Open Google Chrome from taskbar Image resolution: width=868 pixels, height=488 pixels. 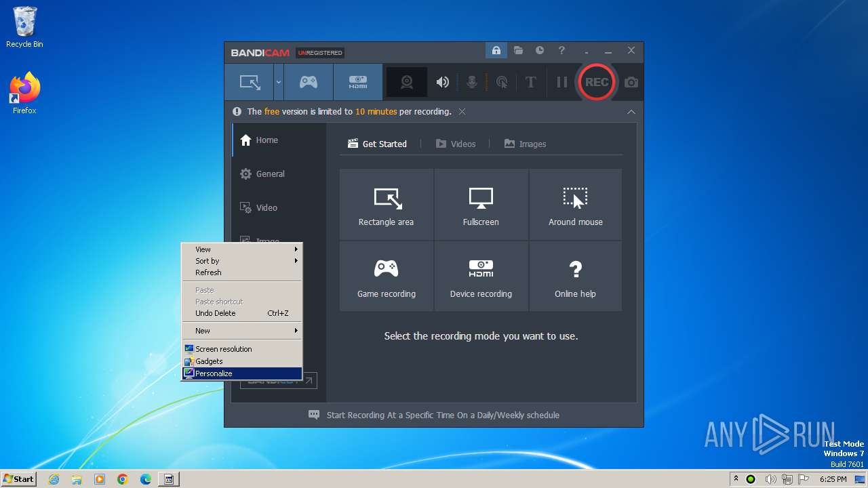[x=123, y=479]
